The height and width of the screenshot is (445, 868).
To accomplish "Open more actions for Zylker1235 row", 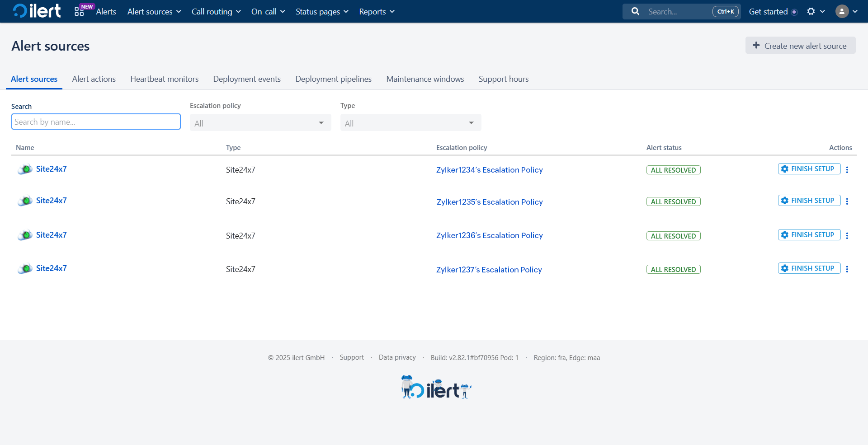I will click(847, 201).
